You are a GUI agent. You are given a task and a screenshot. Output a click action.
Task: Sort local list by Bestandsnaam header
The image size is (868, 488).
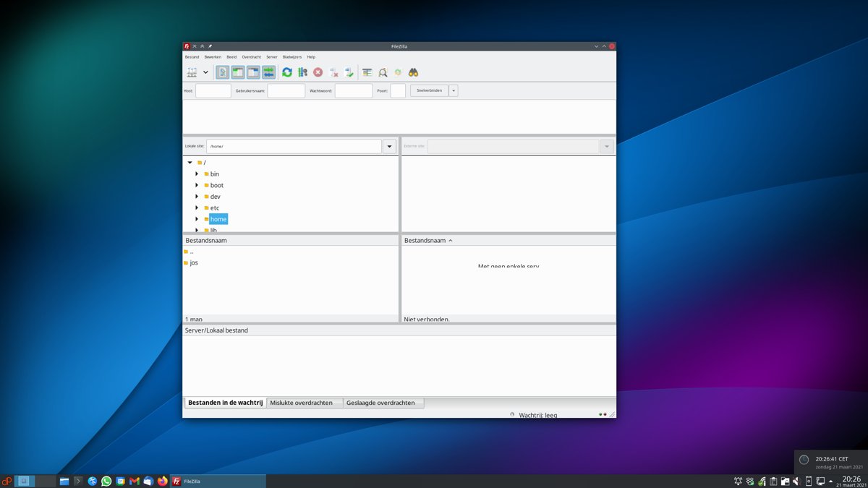pyautogui.click(x=290, y=240)
